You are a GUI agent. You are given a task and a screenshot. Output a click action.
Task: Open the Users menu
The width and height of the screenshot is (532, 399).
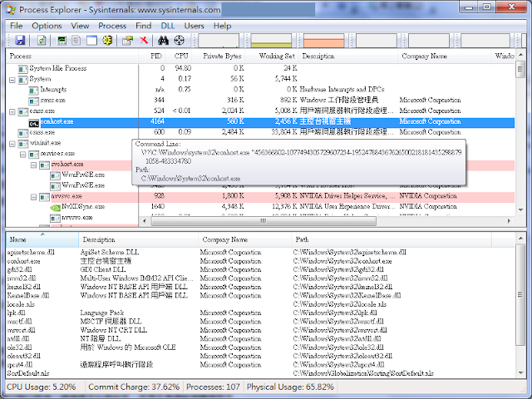point(194,26)
